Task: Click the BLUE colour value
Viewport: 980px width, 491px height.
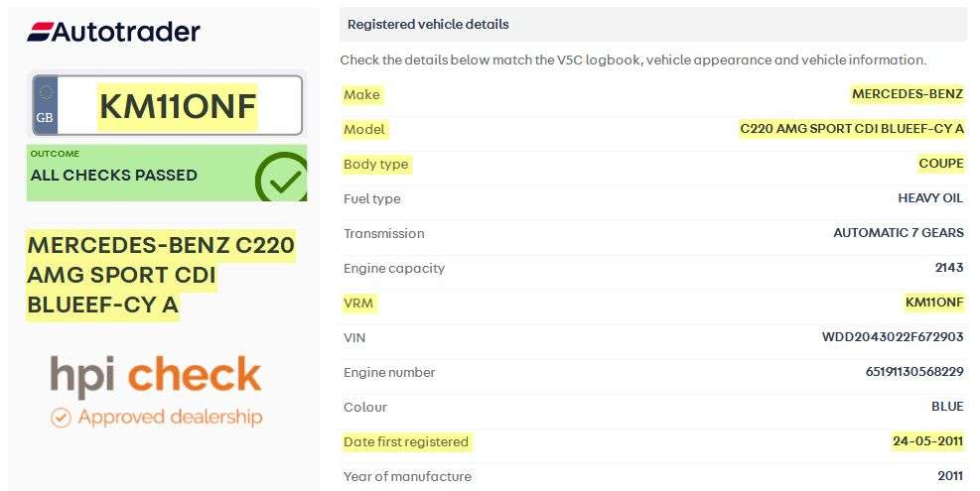Action: click(947, 407)
